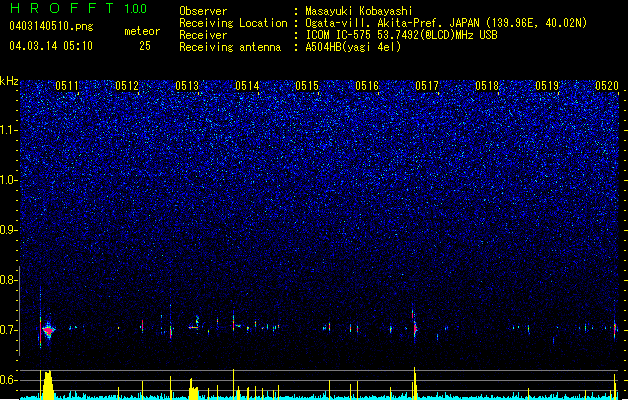Click the meteor count value 25
Viewport: 629px width, 400px height.
point(145,46)
